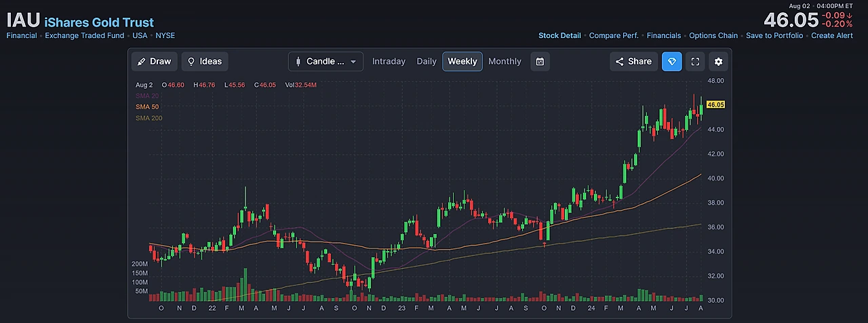Open the Ideas lightbulb button
Viewport: 868px width, 323px height.
click(x=205, y=61)
